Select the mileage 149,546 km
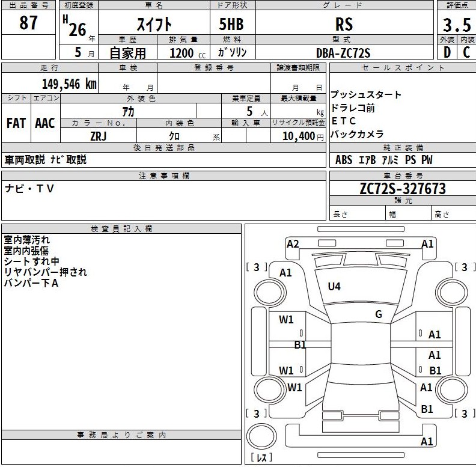Screen dimensions: 476x467 pyautogui.click(x=69, y=84)
